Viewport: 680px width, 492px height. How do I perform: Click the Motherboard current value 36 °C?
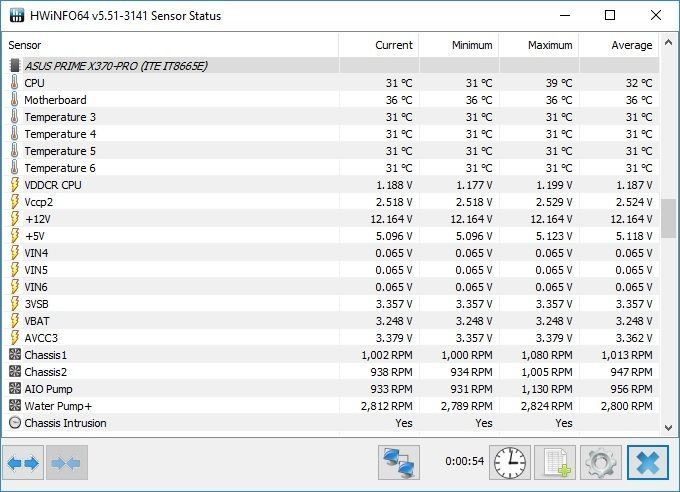399,99
